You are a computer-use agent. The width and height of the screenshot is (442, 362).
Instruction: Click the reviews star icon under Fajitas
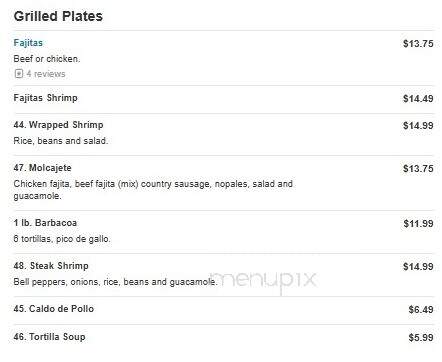tap(19, 73)
